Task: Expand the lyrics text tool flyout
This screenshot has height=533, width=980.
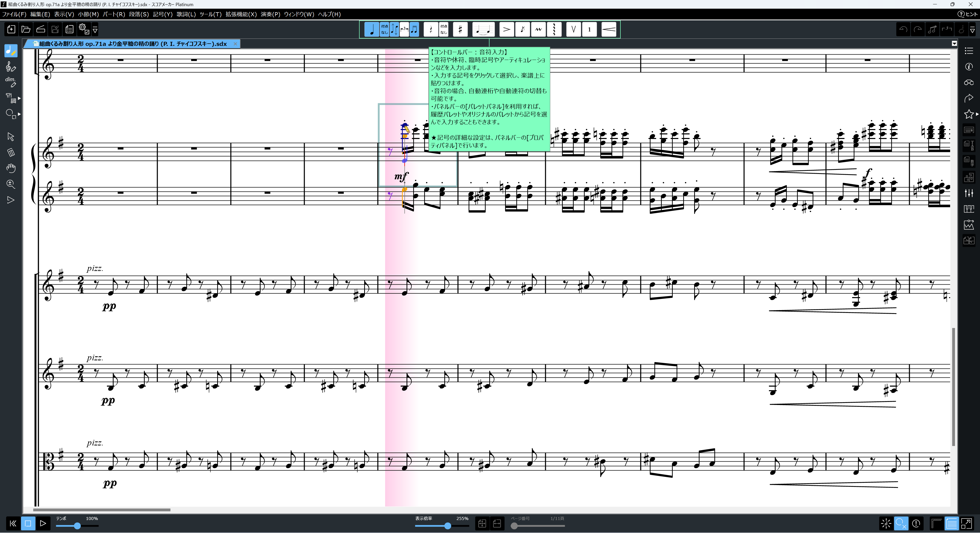Action: [19, 98]
